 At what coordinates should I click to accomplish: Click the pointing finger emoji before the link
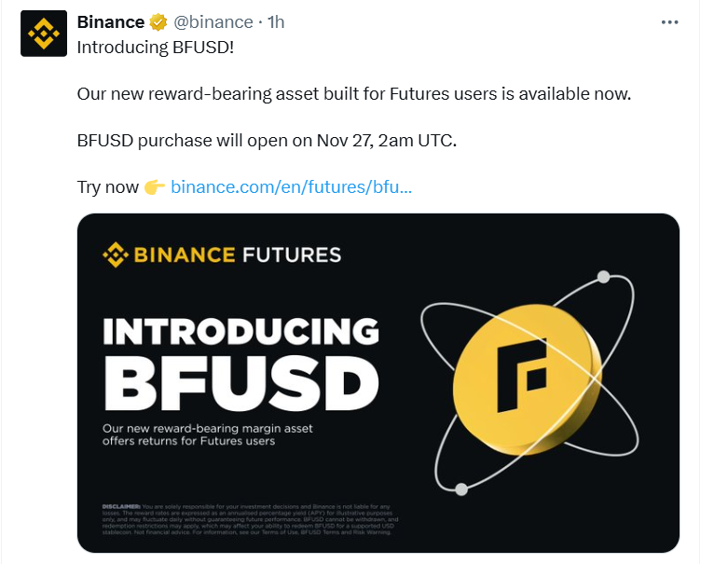click(155, 187)
